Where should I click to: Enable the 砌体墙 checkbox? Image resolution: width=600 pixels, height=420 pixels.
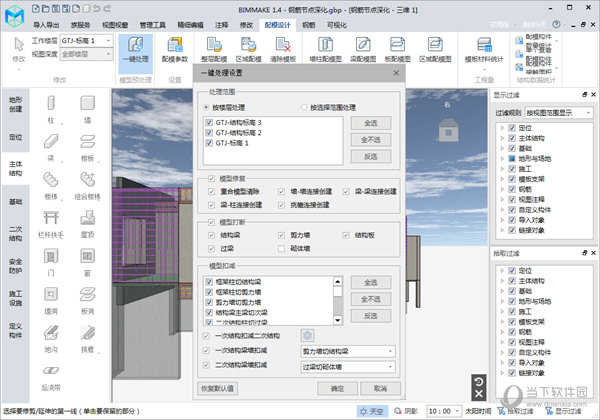[282, 249]
